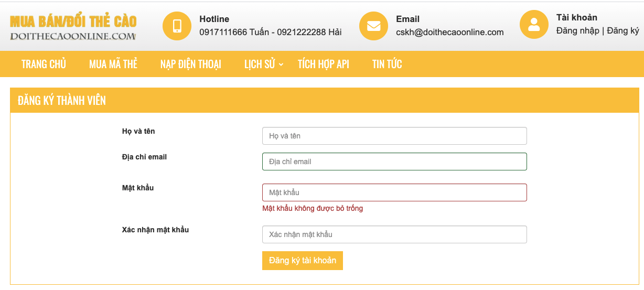Image resolution: width=644 pixels, height=290 pixels.
Task: Focus the Địa chỉ email input field
Action: (394, 162)
